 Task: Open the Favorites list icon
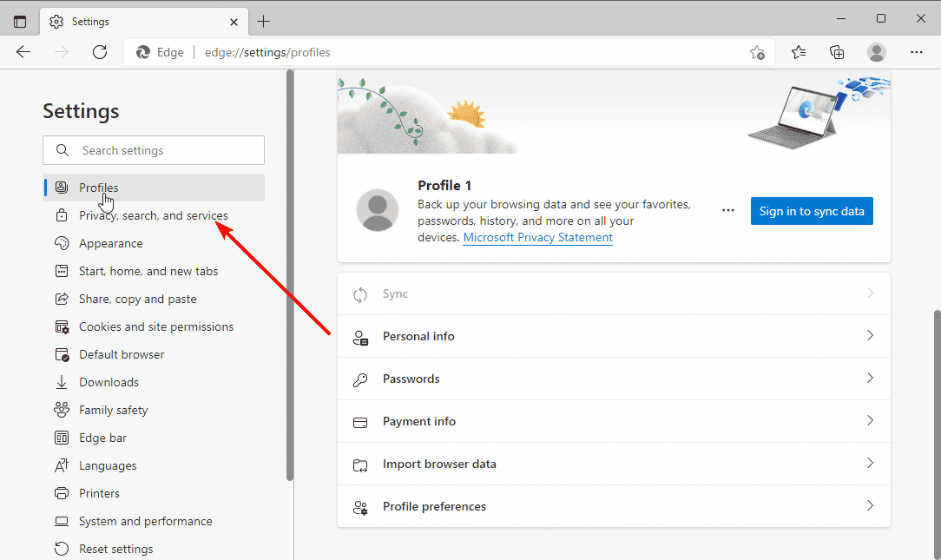pyautogui.click(x=798, y=52)
